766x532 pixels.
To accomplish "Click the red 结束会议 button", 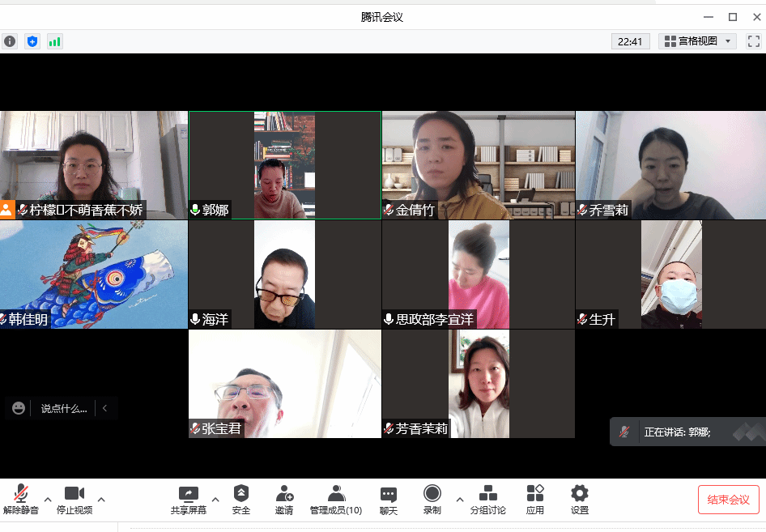I will click(728, 500).
